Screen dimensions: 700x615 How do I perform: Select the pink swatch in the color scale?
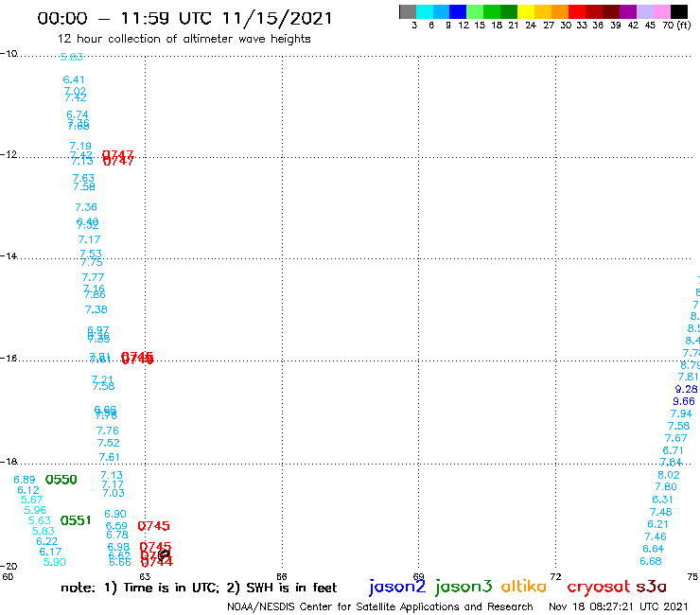(x=661, y=11)
